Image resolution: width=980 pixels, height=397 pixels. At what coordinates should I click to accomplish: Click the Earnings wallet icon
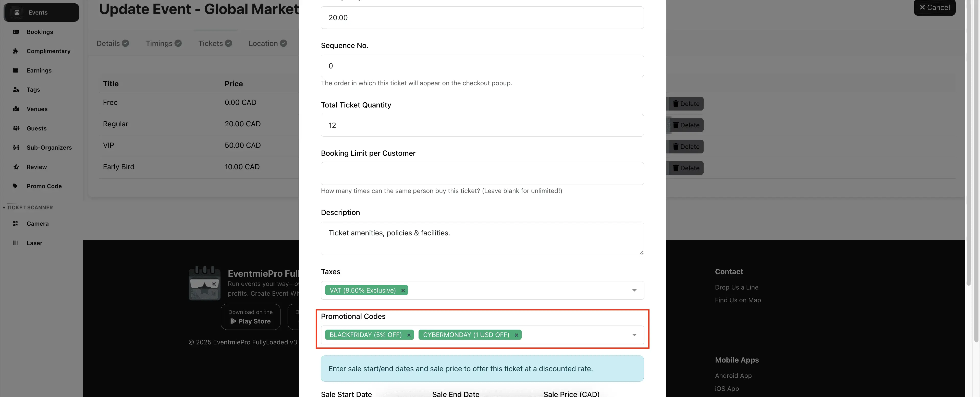[16, 70]
